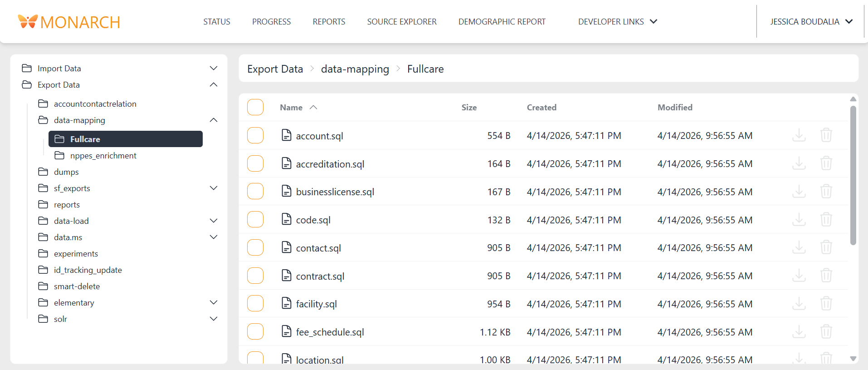Delete the contract.sql file
Image resolution: width=868 pixels, height=370 pixels.
(x=826, y=276)
